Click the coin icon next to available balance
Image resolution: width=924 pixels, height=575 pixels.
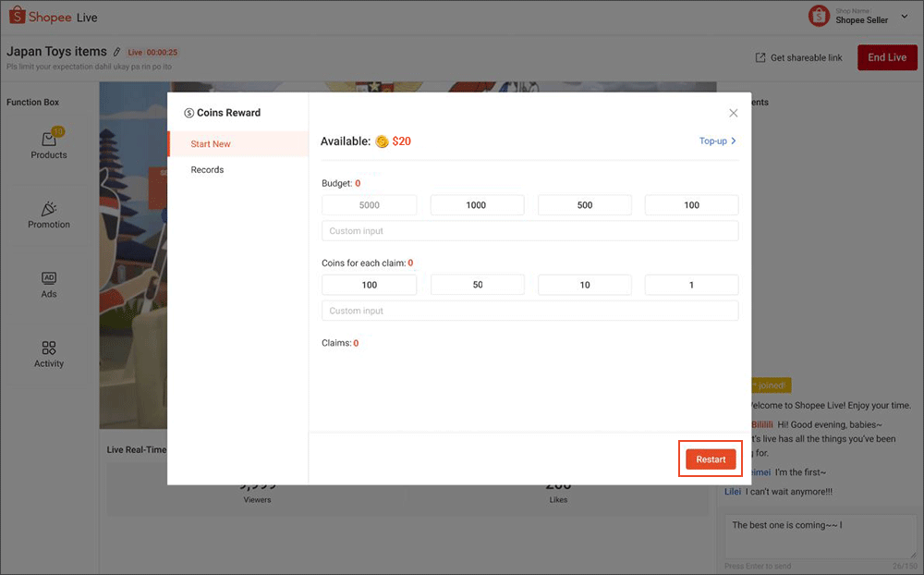point(381,142)
